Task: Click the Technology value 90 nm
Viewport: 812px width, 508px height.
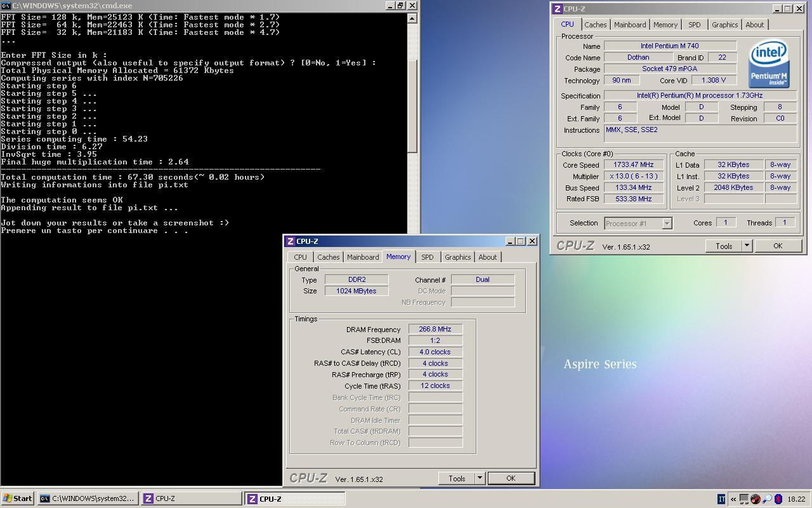Action: coord(622,80)
